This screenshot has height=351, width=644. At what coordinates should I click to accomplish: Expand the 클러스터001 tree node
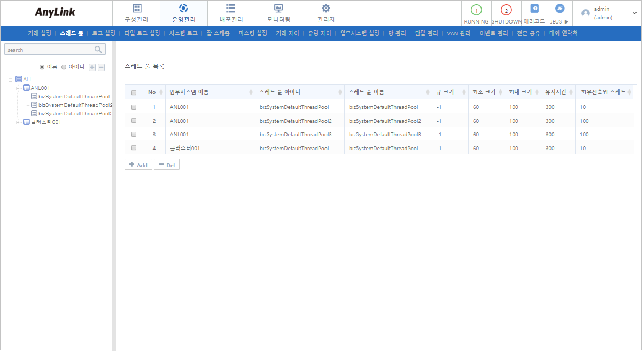(19, 122)
